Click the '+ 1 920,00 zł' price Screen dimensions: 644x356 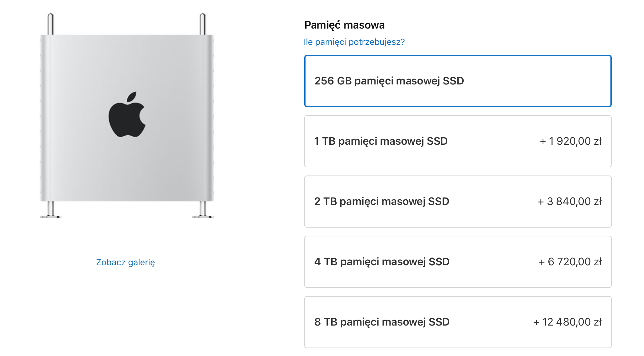coord(571,141)
